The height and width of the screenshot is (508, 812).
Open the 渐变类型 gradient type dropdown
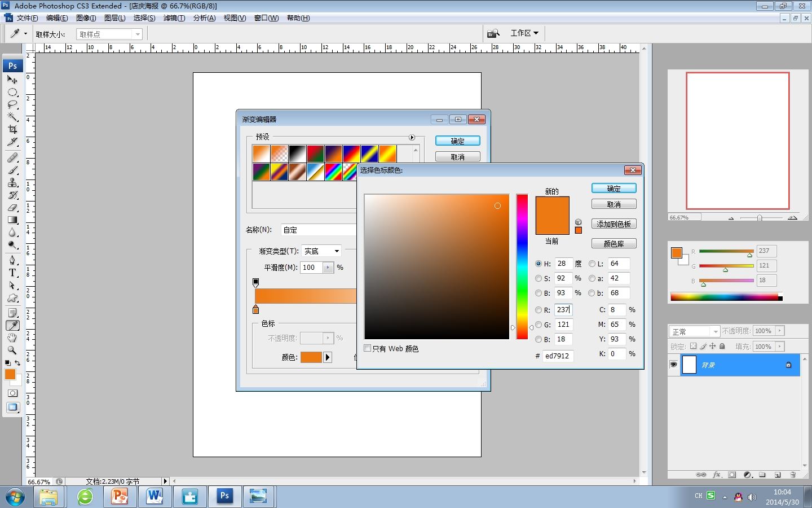321,251
